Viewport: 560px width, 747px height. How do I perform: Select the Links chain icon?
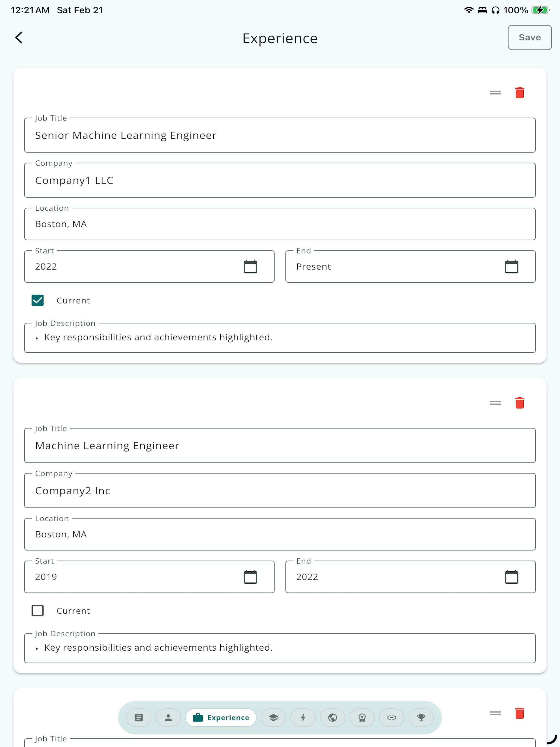(x=392, y=718)
